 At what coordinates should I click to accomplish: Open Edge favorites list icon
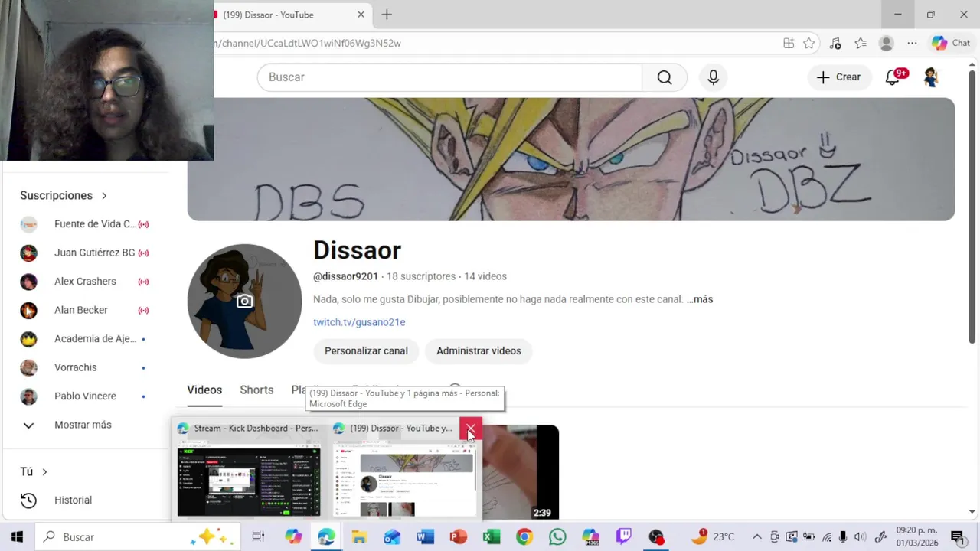[x=861, y=44]
